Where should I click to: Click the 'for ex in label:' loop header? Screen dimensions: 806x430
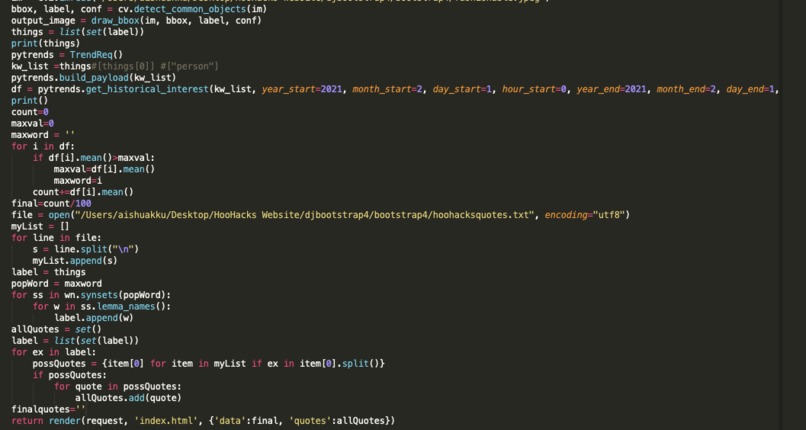(x=54, y=352)
